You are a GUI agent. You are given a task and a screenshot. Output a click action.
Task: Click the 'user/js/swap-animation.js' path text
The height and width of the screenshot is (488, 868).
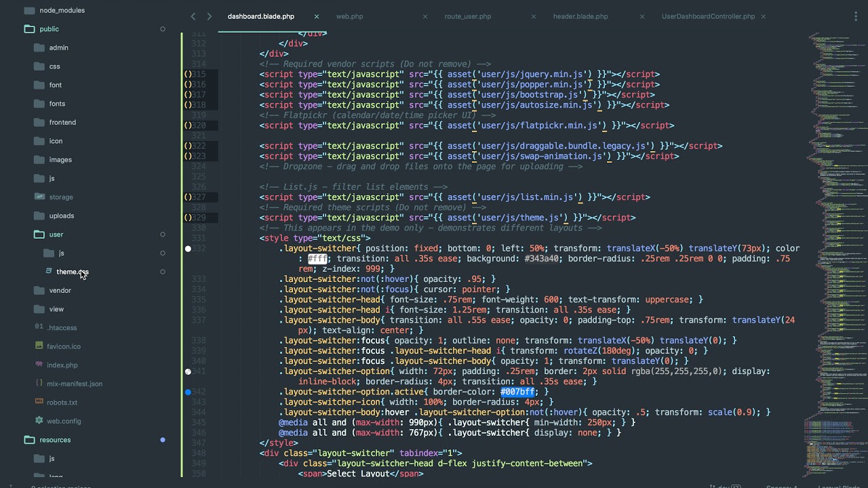(x=541, y=156)
